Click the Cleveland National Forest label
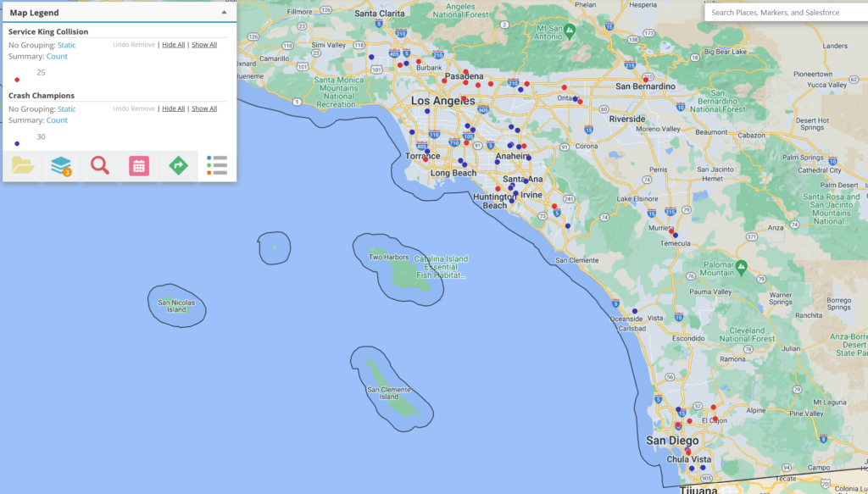The width and height of the screenshot is (868, 494). [748, 335]
